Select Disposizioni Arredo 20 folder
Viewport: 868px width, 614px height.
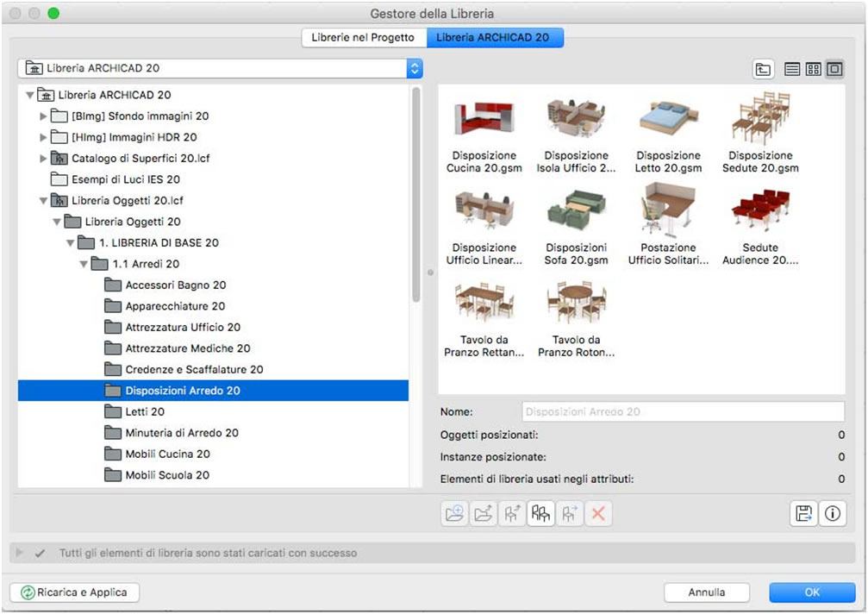213,391
